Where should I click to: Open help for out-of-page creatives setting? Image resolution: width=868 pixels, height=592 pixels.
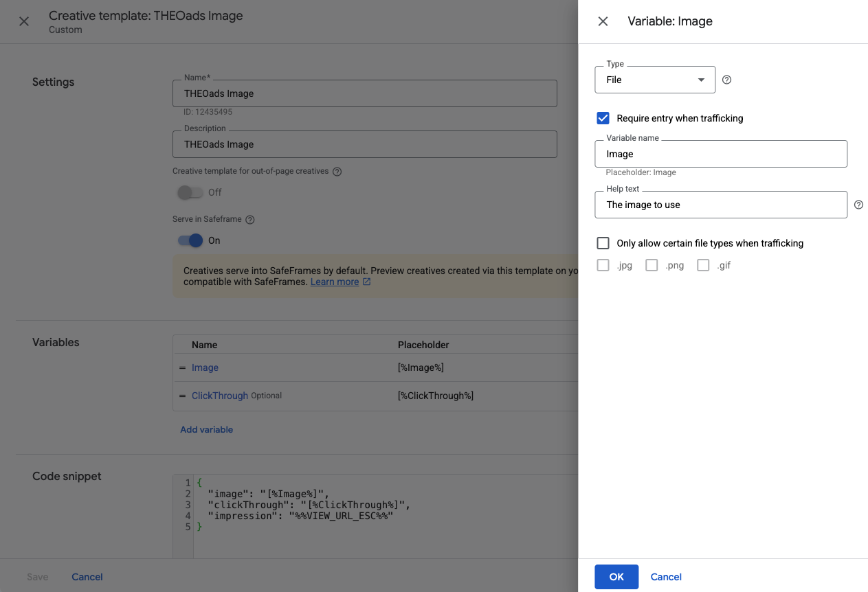tap(336, 171)
